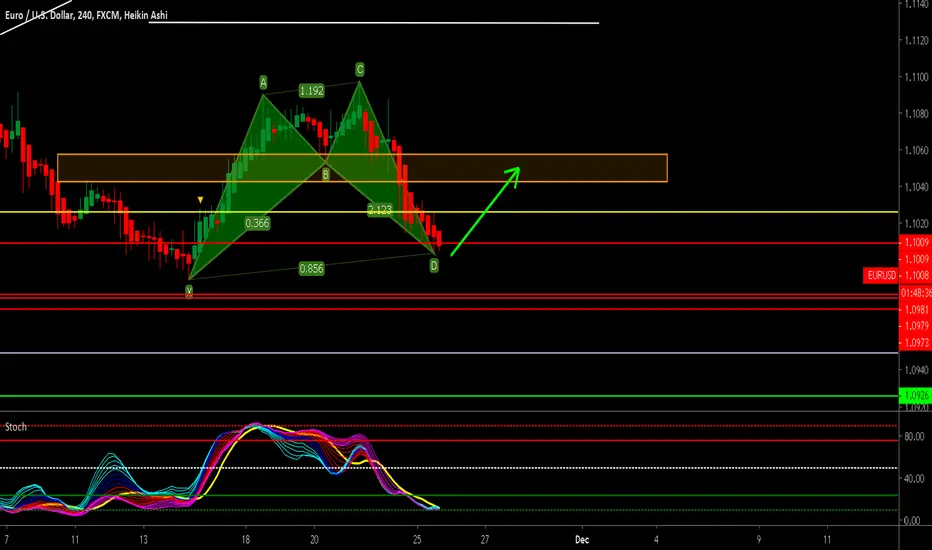Click the Dec date label on time axis
Screen dimensions: 932x550
coord(582,540)
